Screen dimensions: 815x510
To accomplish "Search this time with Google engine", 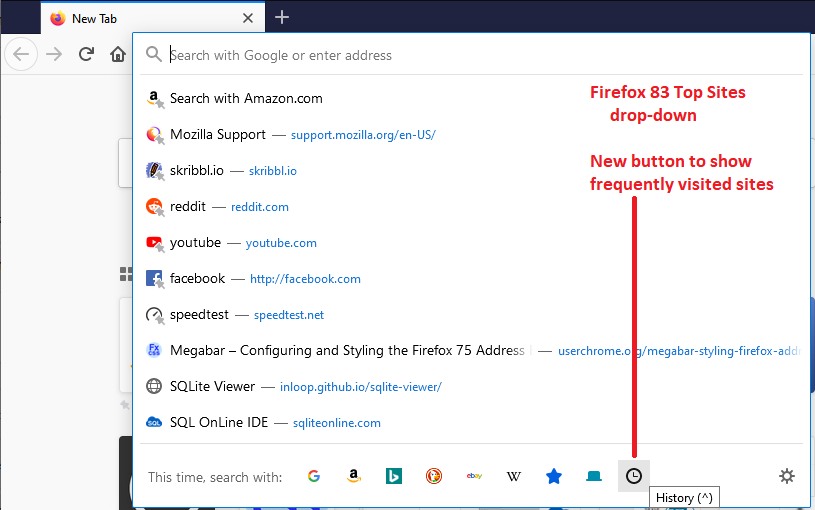I will pyautogui.click(x=313, y=476).
